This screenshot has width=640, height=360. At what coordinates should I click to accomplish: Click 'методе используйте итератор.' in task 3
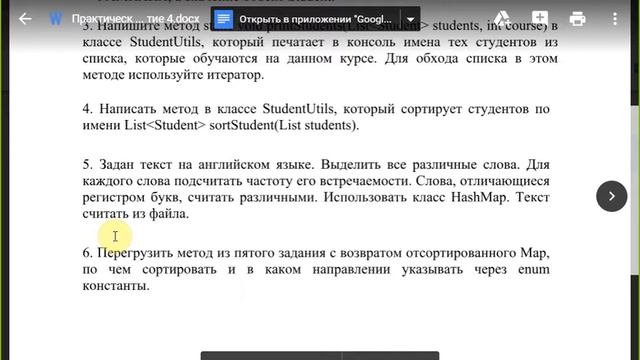[x=173, y=75]
